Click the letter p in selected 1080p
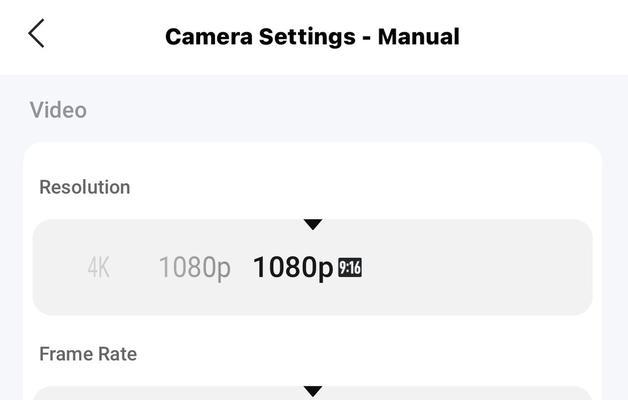Screen dimensions: 628x400 click(326, 270)
